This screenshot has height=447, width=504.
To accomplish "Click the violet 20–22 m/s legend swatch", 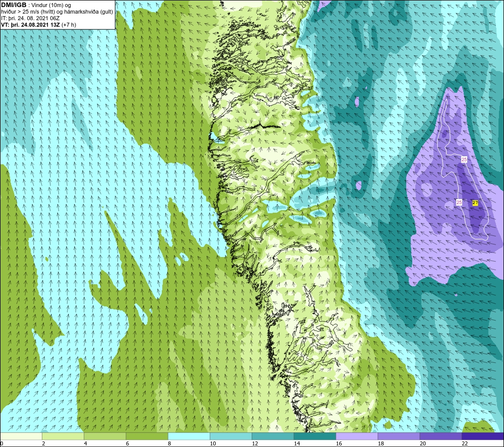I will point(440,436).
